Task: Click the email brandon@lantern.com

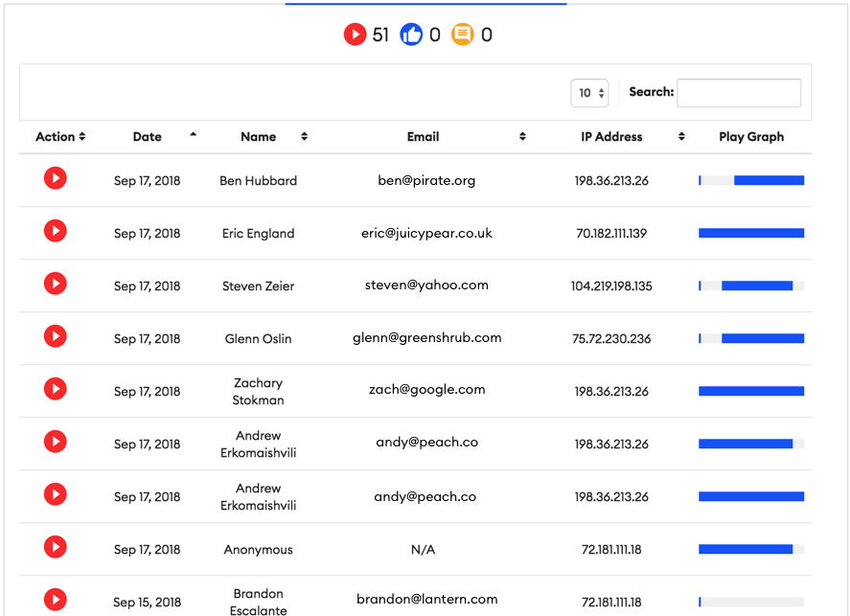Action: pos(426,599)
